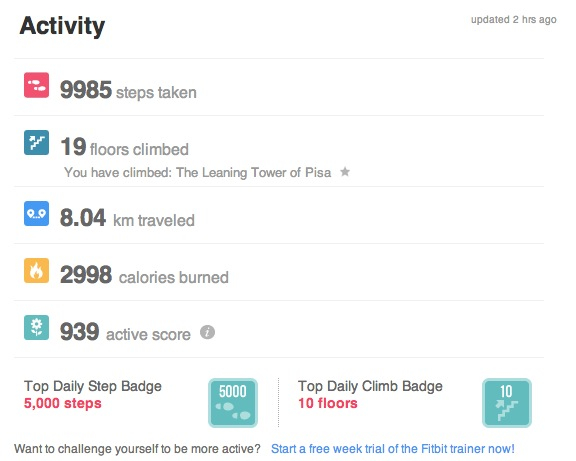576x461 pixels.
Task: Click the Top Daily Step Badge label
Action: click(93, 386)
